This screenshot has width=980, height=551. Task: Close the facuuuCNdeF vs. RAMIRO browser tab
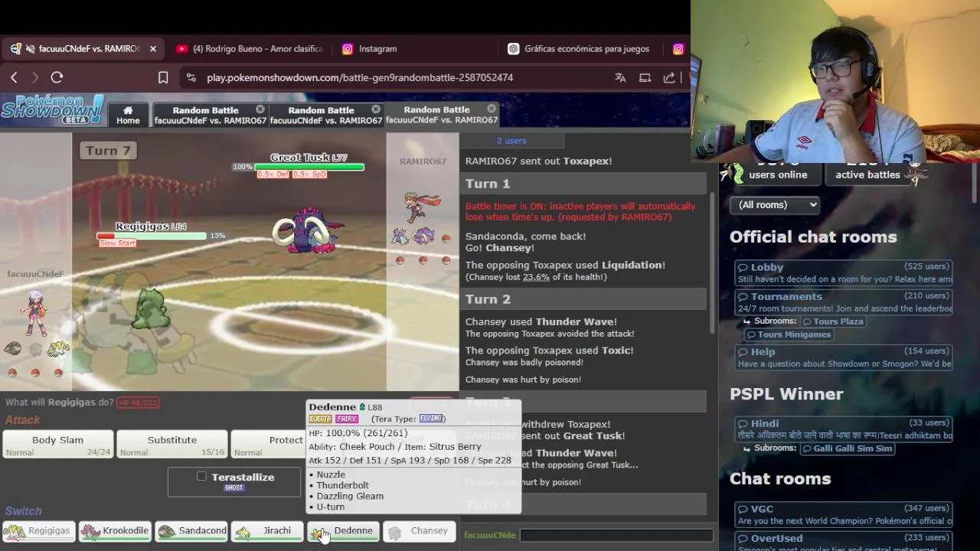point(152,48)
